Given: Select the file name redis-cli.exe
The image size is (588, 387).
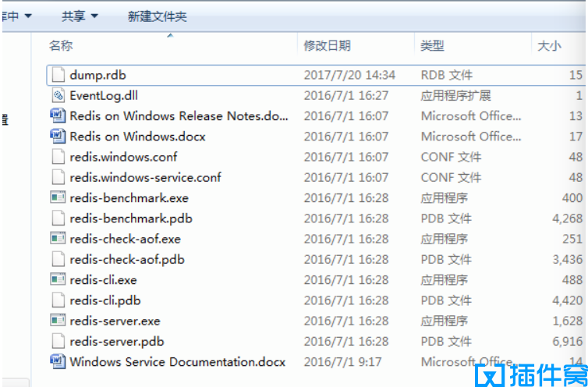Looking at the screenshot, I should point(103,279).
